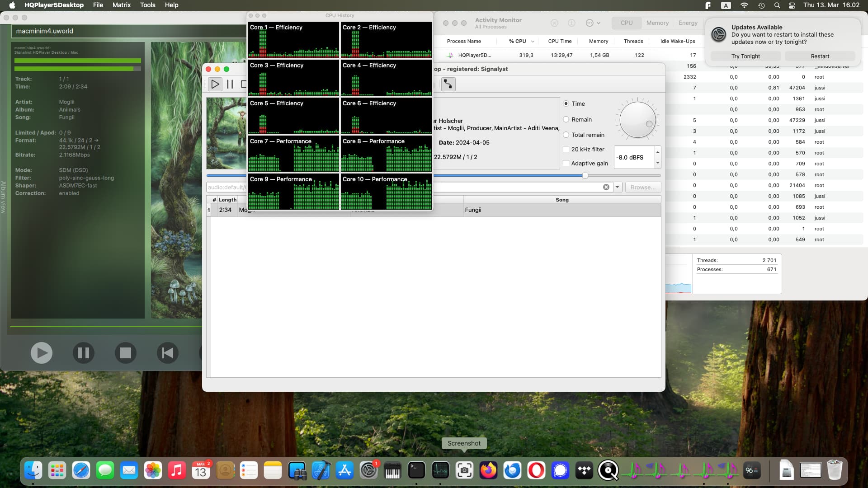Viewport: 868px width, 488px height.
Task: Click the track position slider handle
Action: point(585,175)
